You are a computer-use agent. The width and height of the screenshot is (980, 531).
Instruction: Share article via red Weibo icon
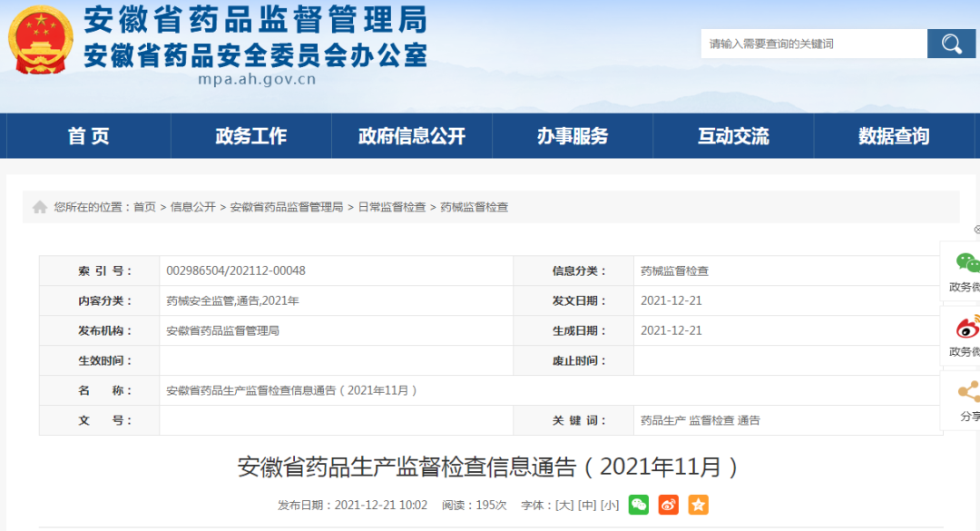(x=669, y=505)
